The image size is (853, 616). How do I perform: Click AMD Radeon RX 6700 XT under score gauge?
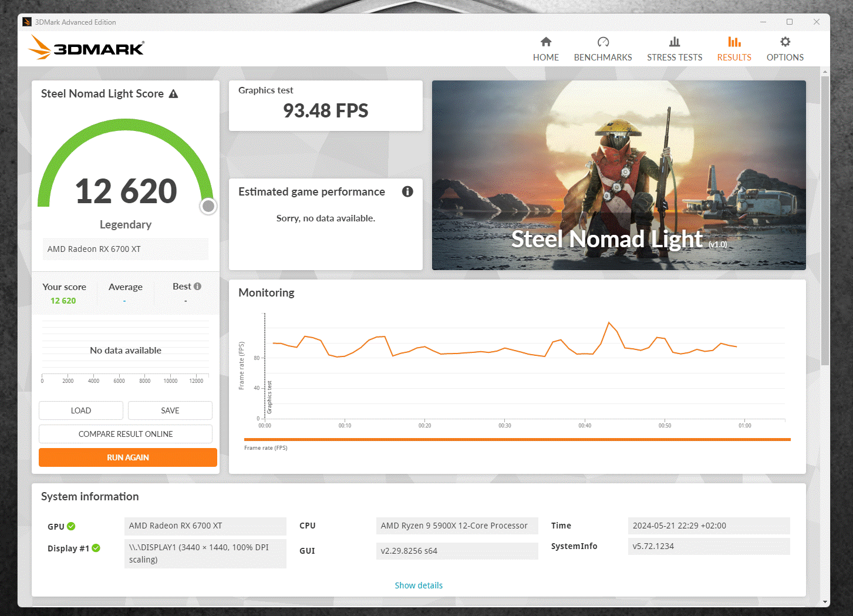125,249
